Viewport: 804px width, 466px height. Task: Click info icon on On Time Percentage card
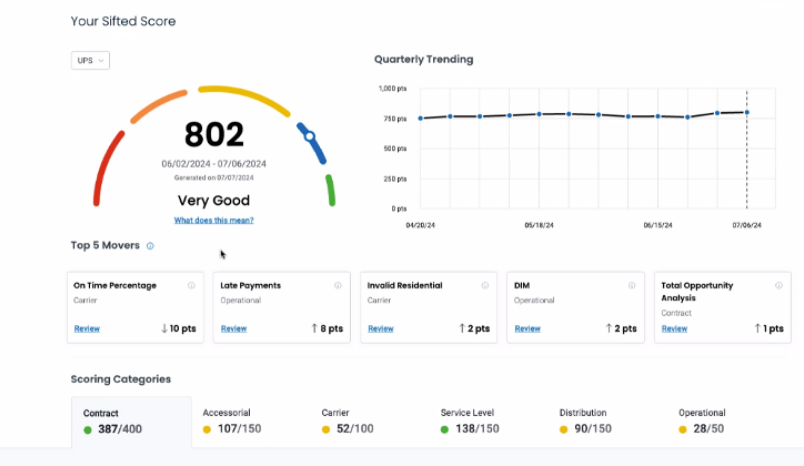[x=191, y=285]
